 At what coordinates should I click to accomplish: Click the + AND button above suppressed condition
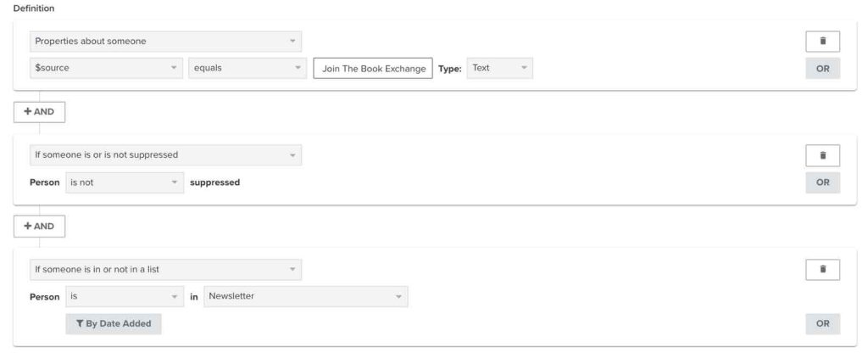[x=39, y=112]
